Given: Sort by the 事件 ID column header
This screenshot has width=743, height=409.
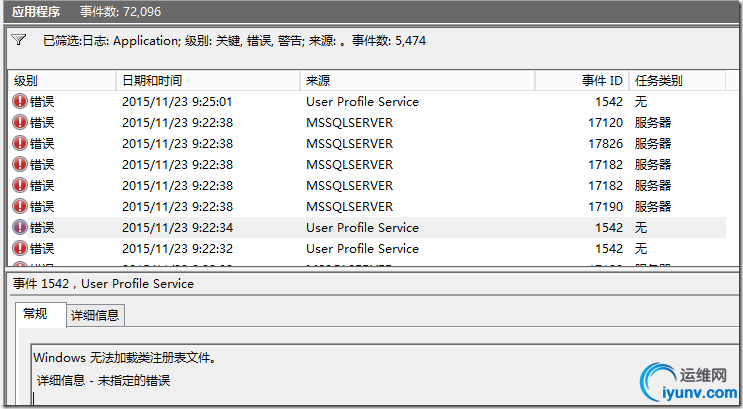Looking at the screenshot, I should click(x=582, y=81).
